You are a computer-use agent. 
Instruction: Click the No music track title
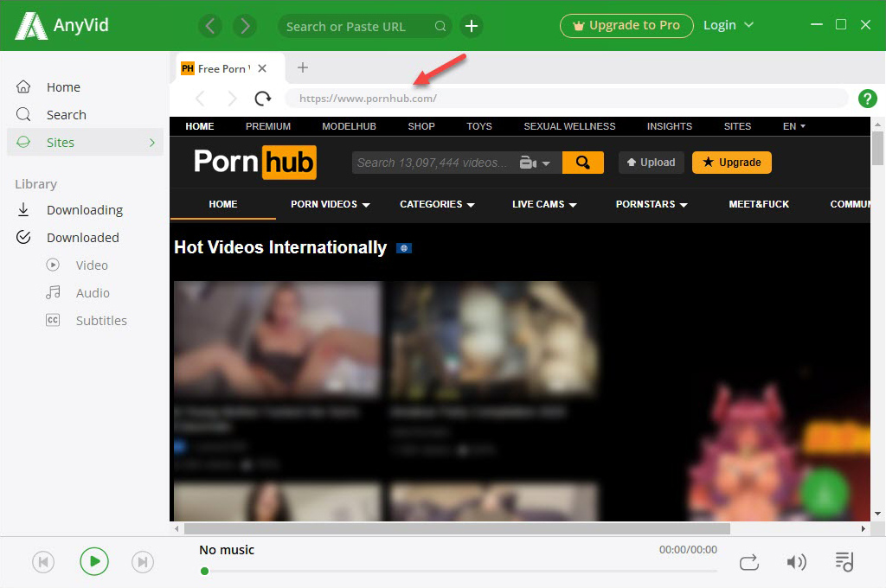(227, 550)
